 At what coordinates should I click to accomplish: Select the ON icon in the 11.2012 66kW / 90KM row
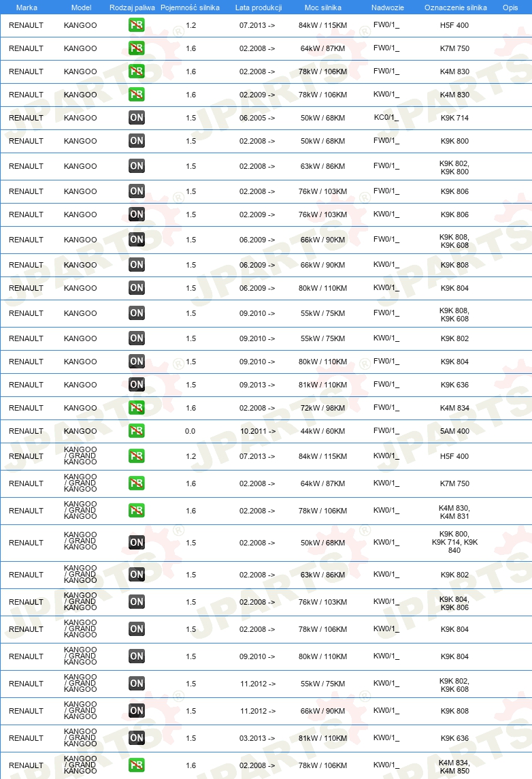pyautogui.click(x=137, y=711)
